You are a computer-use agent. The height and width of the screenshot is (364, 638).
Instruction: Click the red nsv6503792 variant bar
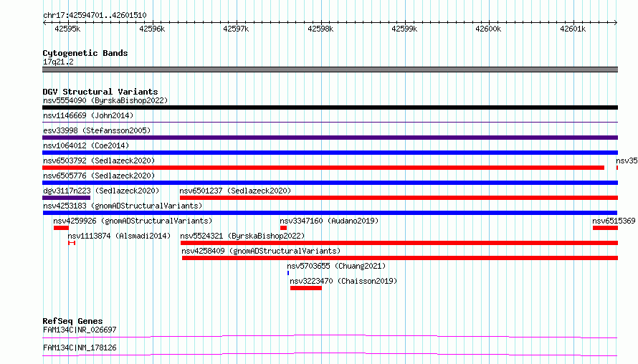click(x=323, y=168)
